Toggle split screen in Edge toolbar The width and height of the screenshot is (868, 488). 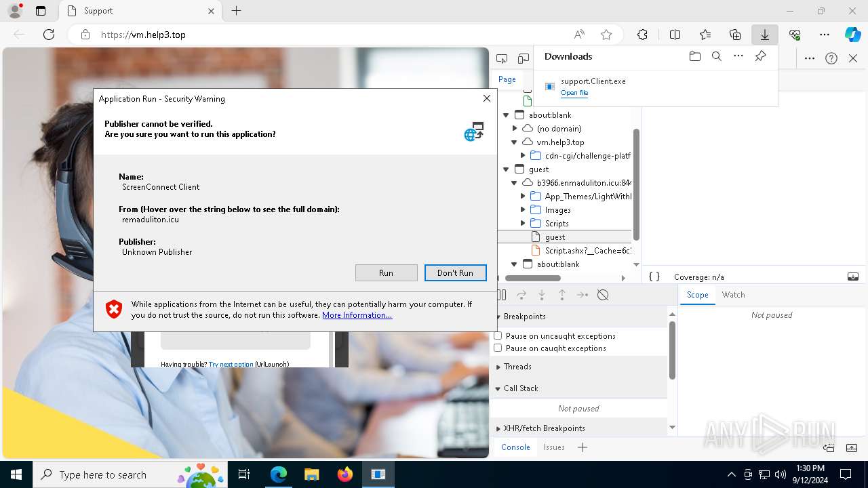tap(675, 35)
